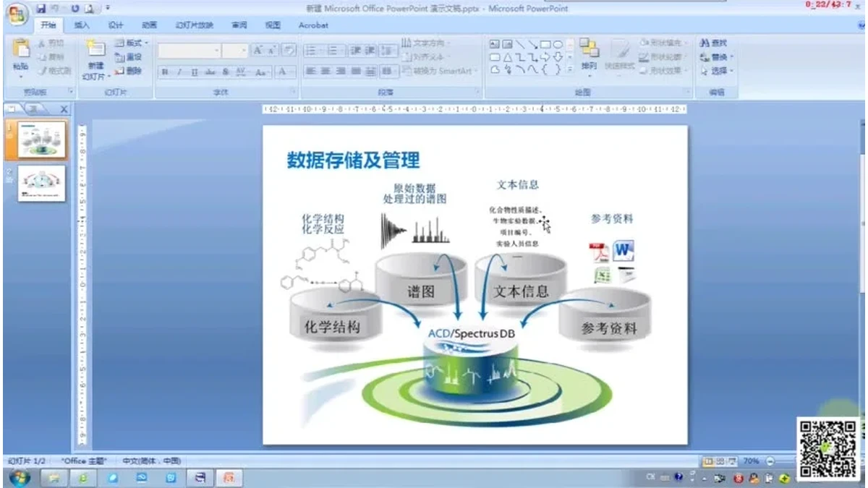Open the font size combo box
The height and width of the screenshot is (488, 868).
[236, 51]
